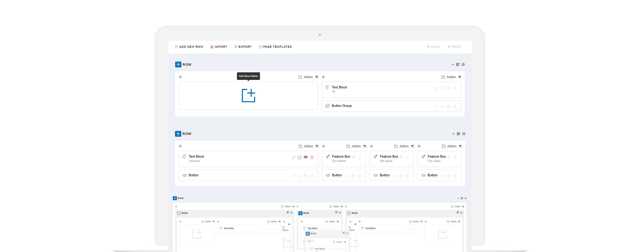
Task: Duplicate the welcome Text Block
Action: click(299, 157)
